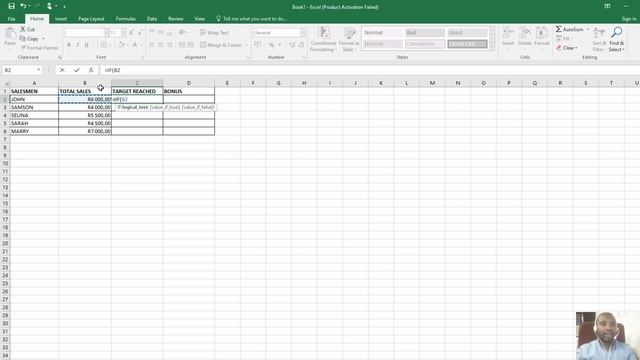The height and width of the screenshot is (360, 640).
Task: Click the Merge & Center button
Action: [x=221, y=45]
